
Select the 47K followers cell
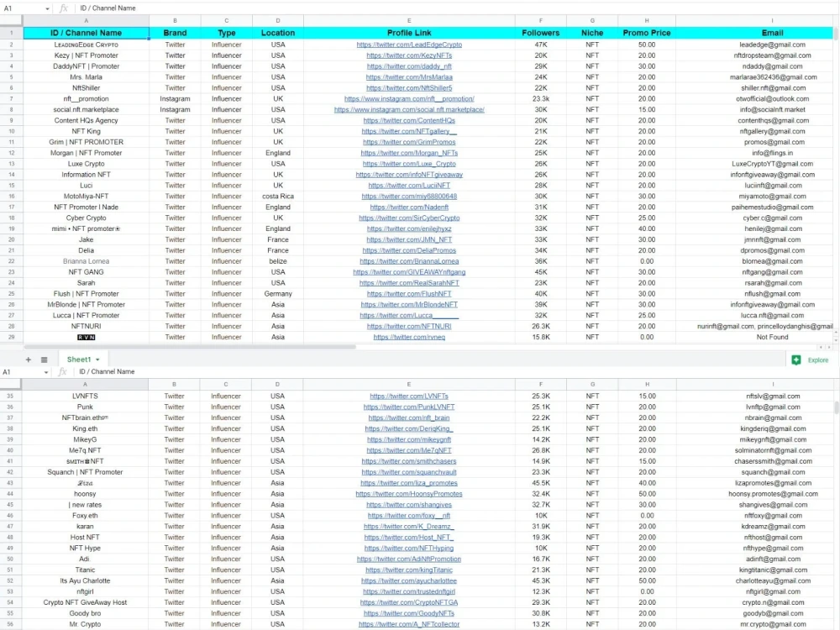coord(540,45)
